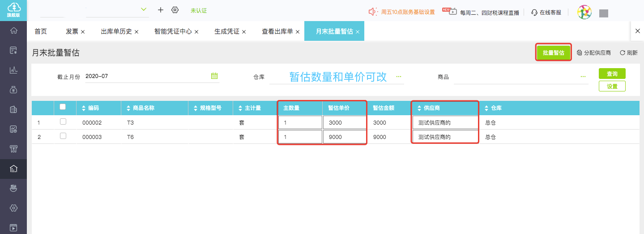
Task: Click the warehouse icon in left sidebar
Action: (13, 169)
